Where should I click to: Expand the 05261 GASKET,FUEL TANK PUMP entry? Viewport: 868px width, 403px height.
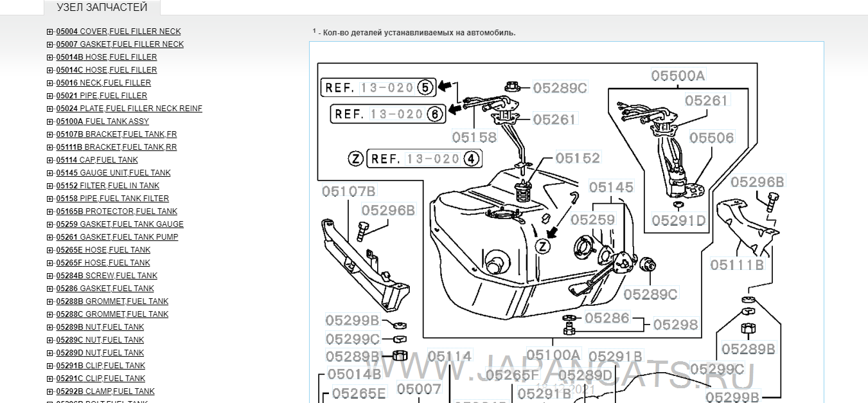(x=50, y=237)
